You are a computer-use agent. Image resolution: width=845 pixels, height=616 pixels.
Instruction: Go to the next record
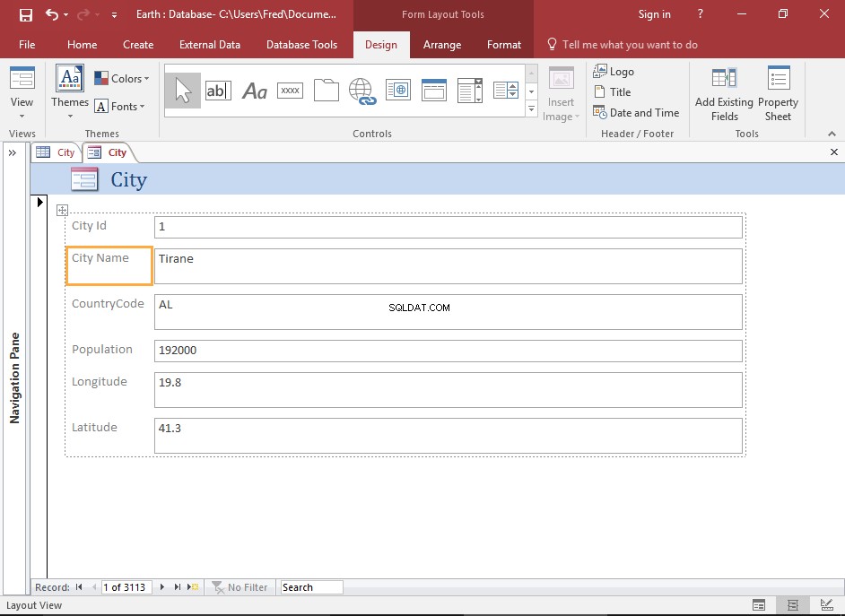click(x=161, y=587)
